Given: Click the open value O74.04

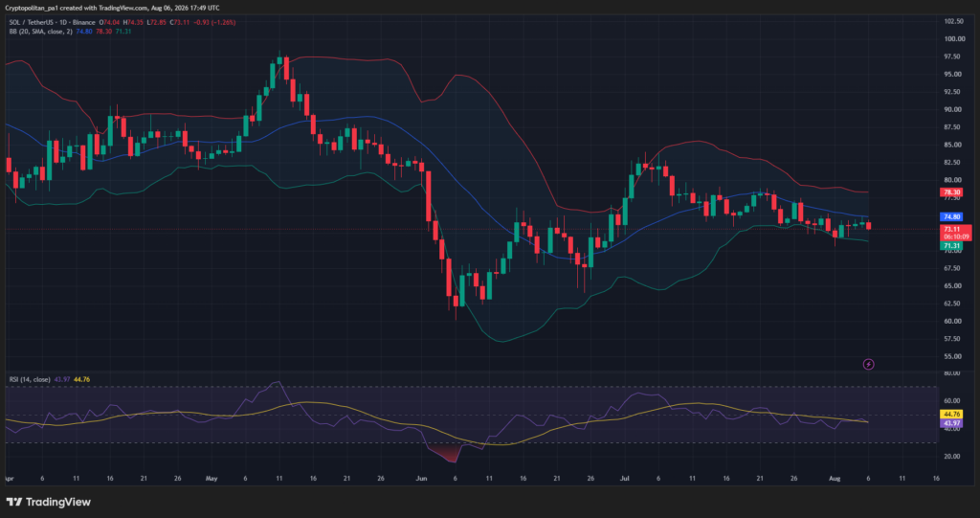Looking at the screenshot, I should [x=111, y=22].
